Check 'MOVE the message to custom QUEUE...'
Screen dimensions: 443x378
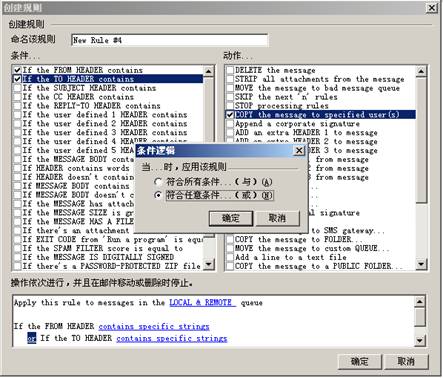coord(230,249)
